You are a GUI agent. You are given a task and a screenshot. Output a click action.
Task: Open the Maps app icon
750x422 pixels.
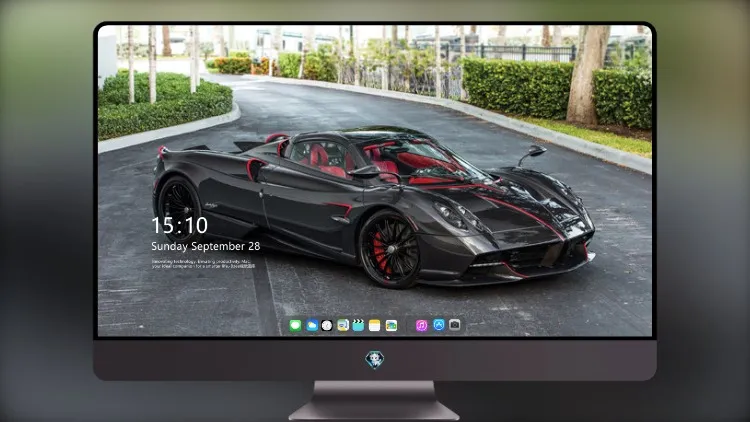pos(342,325)
